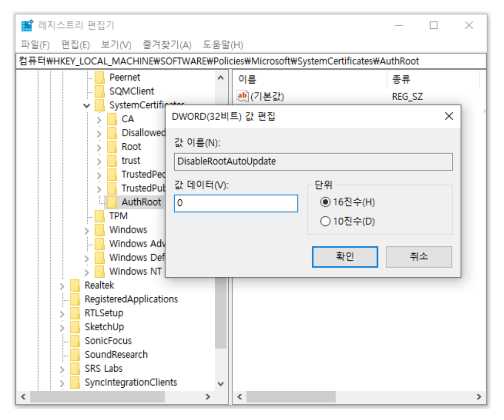
Task: Expand the CA tree node
Action: [99, 120]
